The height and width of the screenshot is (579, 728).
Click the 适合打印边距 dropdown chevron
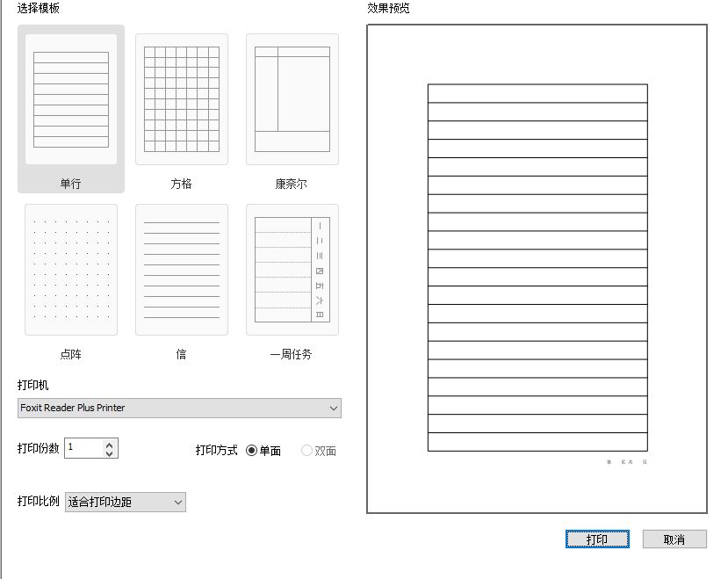[x=178, y=502]
